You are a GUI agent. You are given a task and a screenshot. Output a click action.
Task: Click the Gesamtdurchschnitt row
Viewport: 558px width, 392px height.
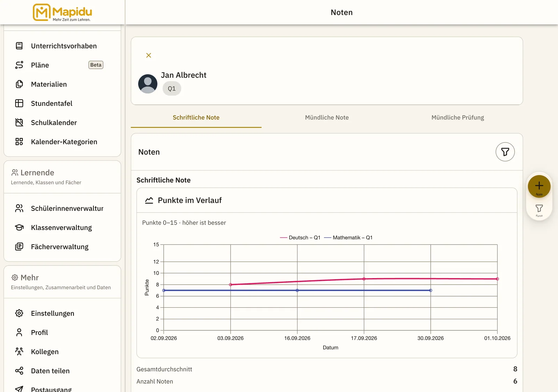327,369
